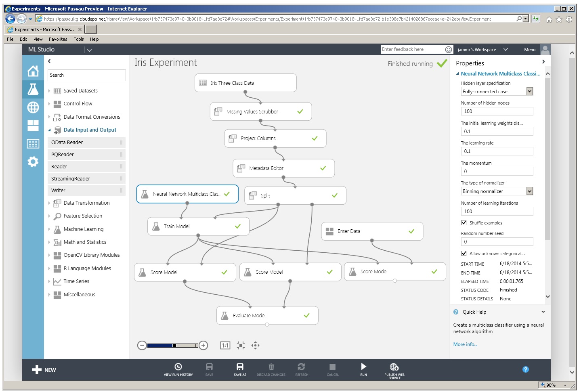The height and width of the screenshot is (392, 579).
Task: Open the Experiments flask icon in sidebar
Action: click(33, 89)
